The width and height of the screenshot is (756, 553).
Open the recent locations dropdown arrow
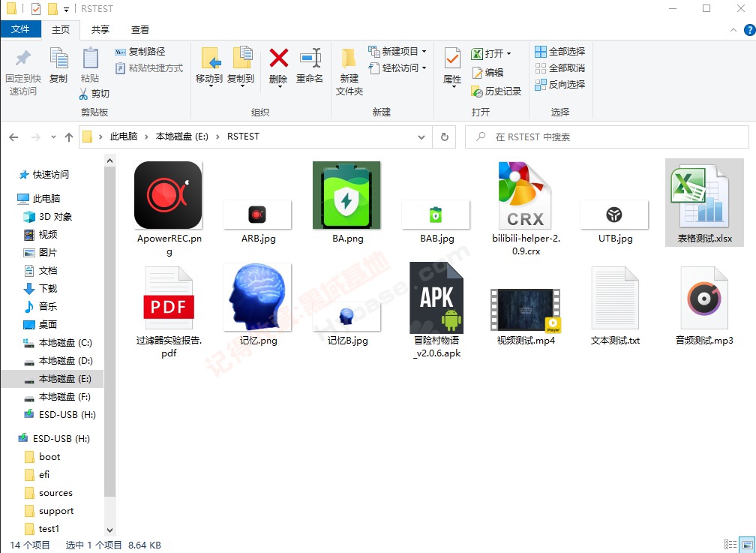[x=53, y=137]
